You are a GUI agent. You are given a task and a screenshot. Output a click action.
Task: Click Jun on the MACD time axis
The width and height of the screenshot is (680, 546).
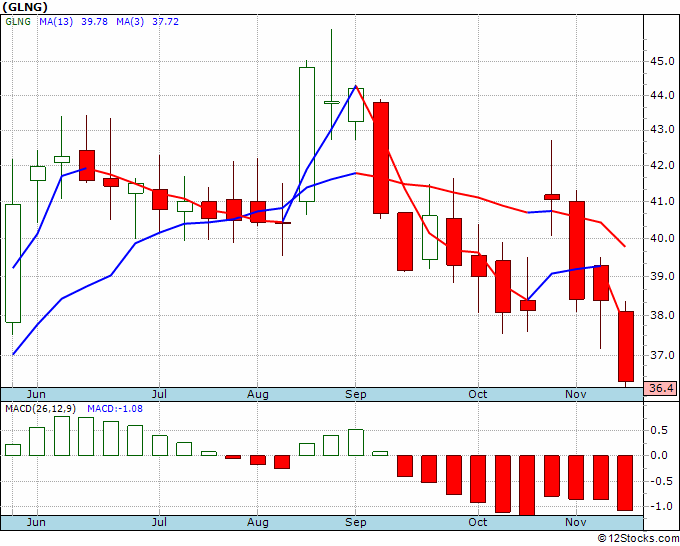(x=36, y=522)
